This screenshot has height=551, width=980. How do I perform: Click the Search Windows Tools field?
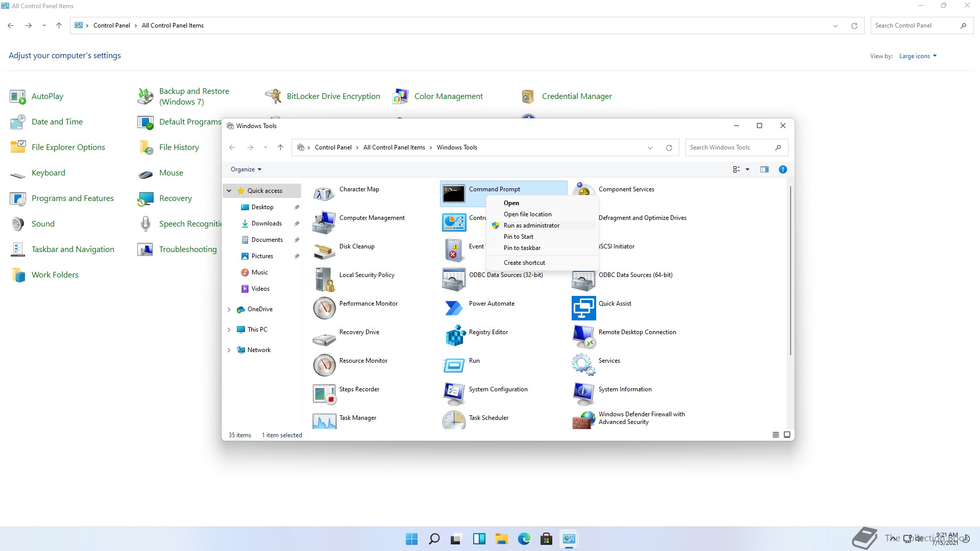737,147
